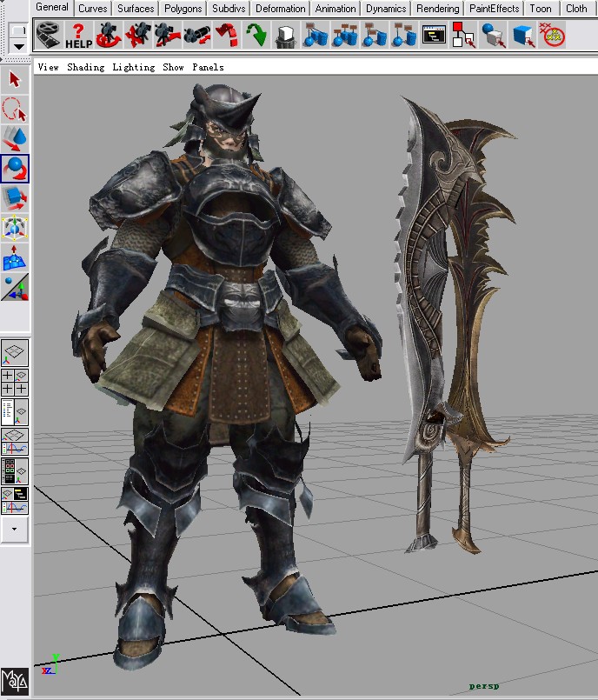Click the select by hierarchy icon
598x700 pixels.
(463, 35)
